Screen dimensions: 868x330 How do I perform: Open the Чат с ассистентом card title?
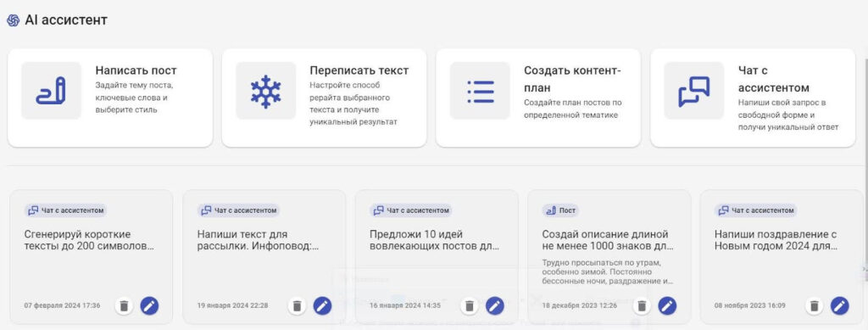[x=774, y=79]
